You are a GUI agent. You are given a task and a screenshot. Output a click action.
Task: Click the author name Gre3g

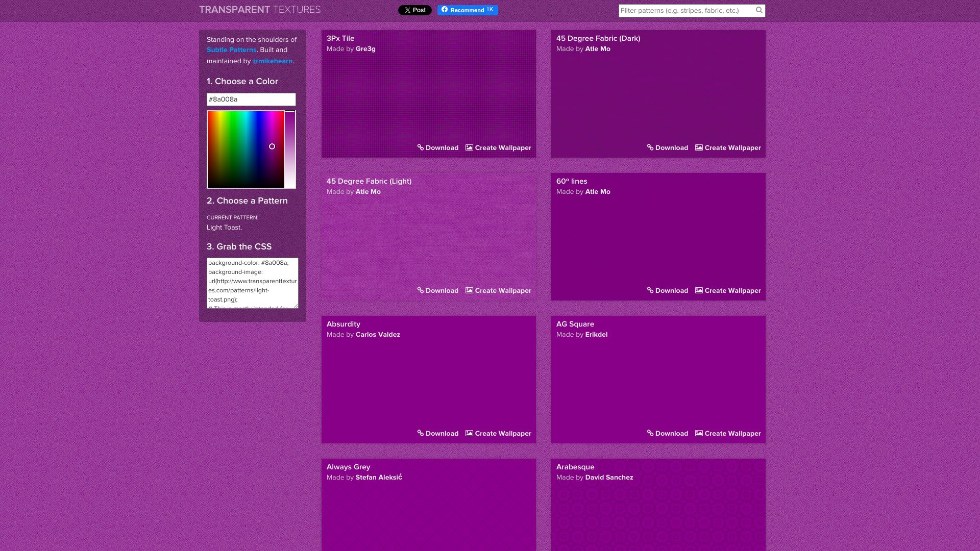tap(365, 49)
